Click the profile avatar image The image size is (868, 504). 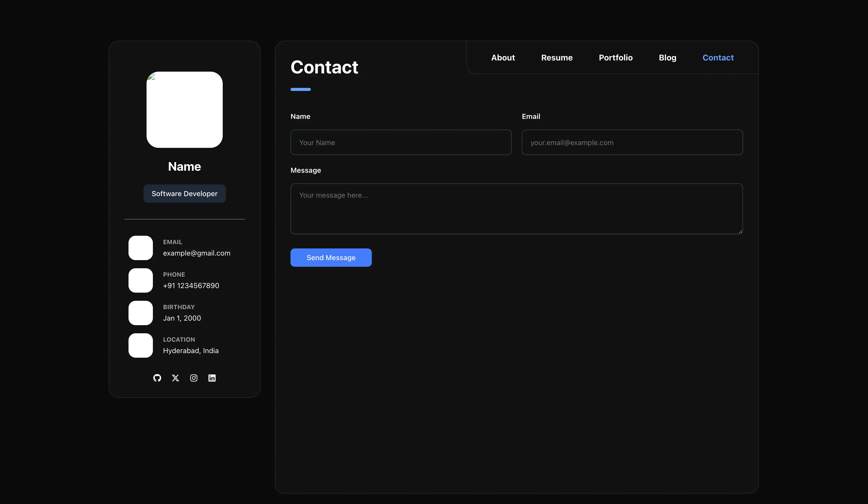(x=184, y=109)
